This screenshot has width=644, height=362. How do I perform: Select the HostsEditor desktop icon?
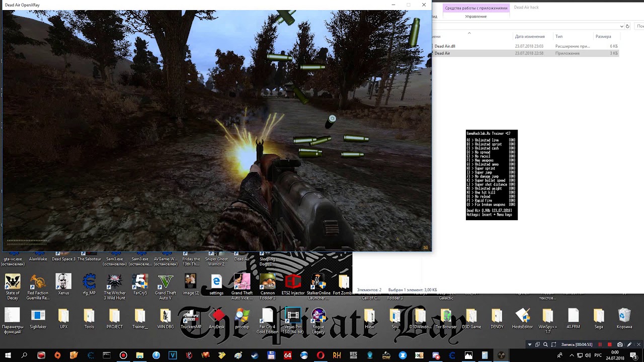(x=522, y=319)
